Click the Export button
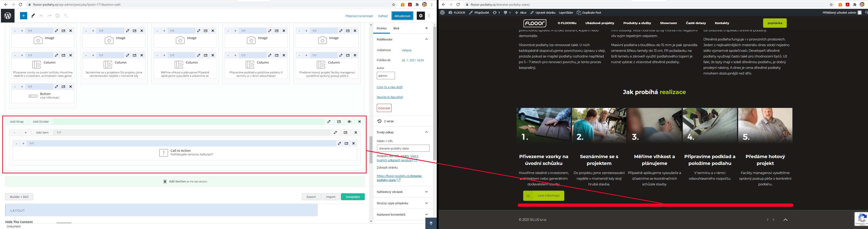This screenshot has width=868, height=229. tap(311, 197)
